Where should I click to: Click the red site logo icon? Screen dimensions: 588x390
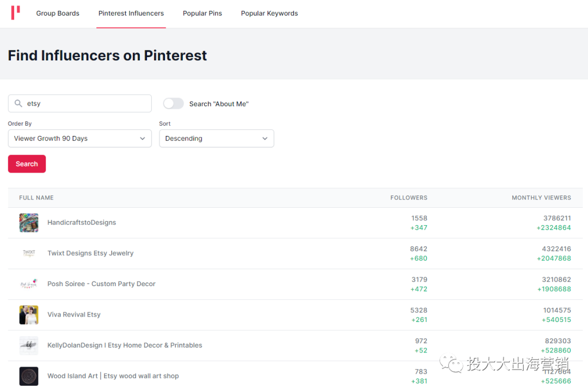[x=16, y=13]
